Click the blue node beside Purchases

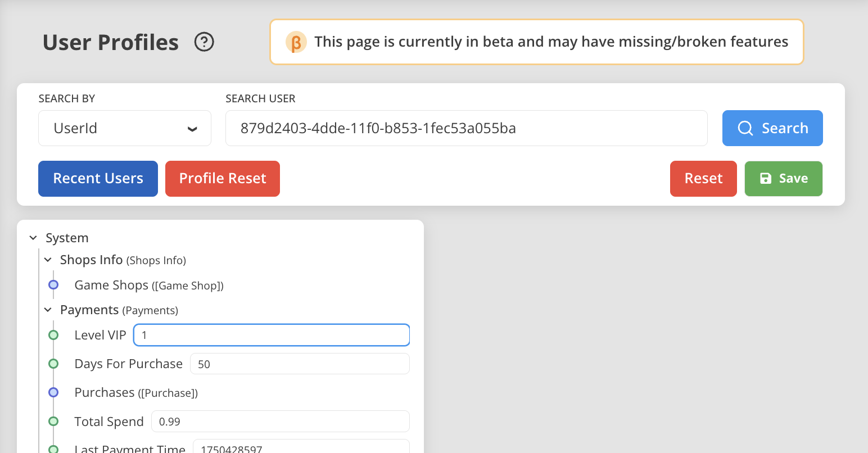click(x=53, y=392)
